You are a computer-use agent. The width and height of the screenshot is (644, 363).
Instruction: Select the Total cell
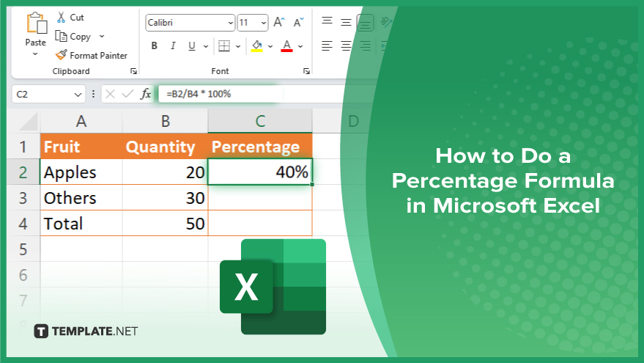[81, 224]
